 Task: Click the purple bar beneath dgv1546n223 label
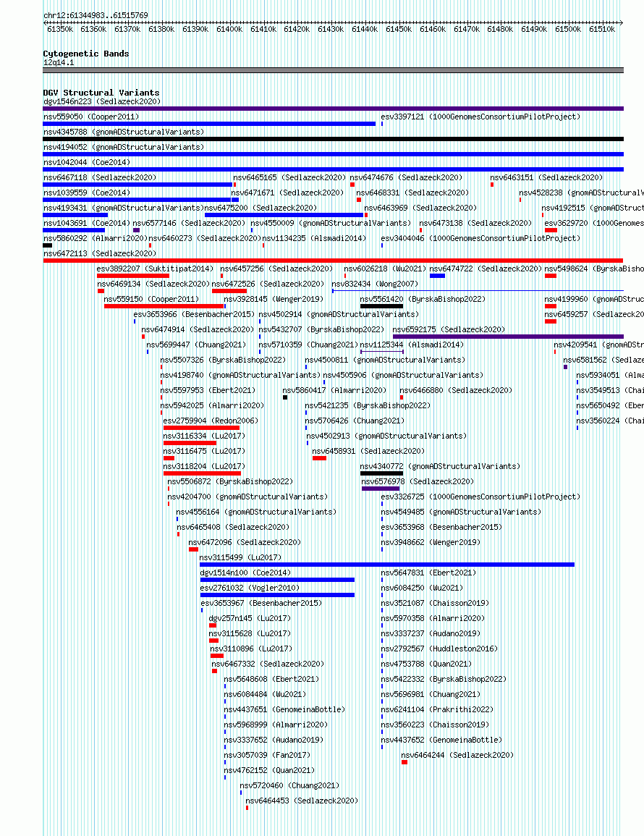[333, 109]
